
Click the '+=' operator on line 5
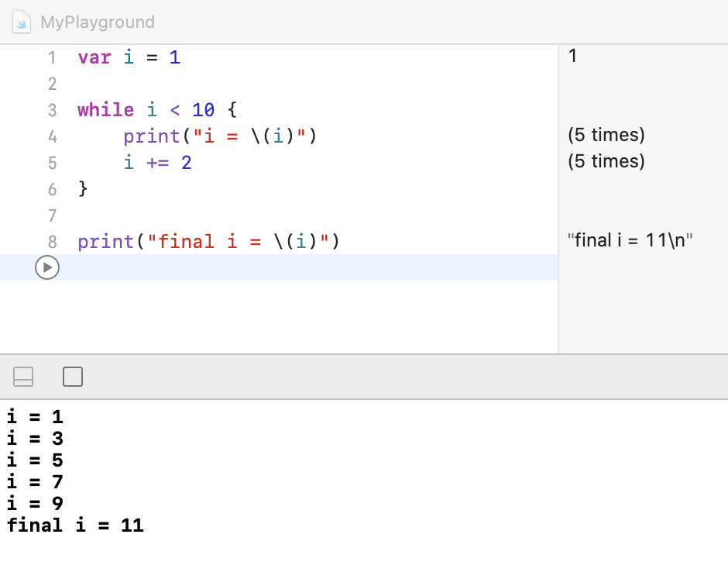[x=157, y=163]
